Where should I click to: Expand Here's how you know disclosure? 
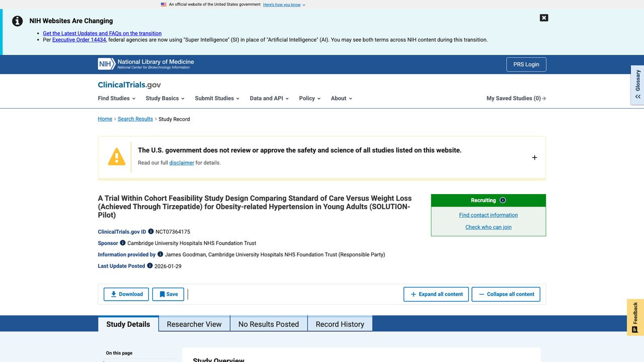coord(284,5)
